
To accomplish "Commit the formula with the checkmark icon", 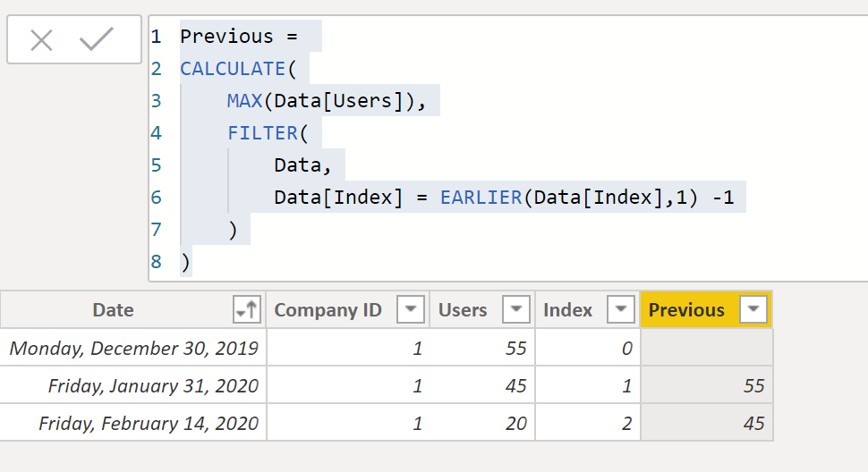I will tap(96, 40).
